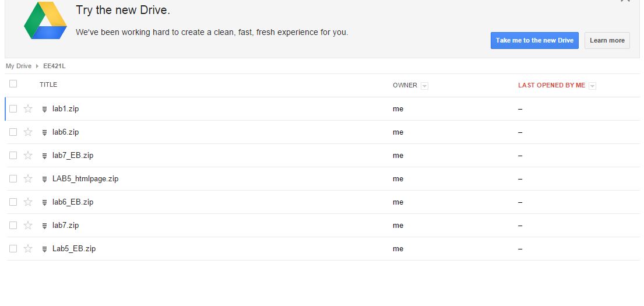644x306 pixels.
Task: Tick the checkbox for lab1.zip
Action: point(13,108)
